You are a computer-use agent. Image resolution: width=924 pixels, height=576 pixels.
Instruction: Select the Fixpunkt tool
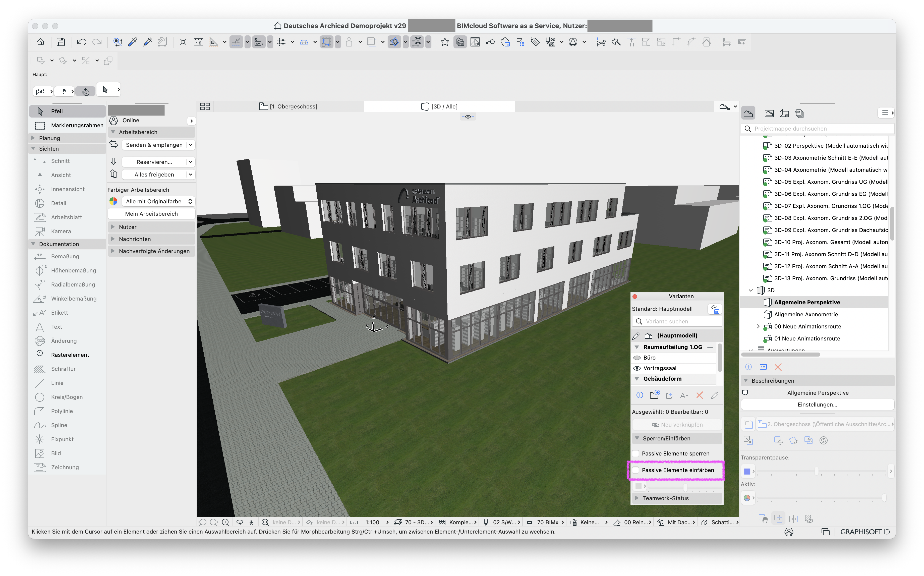click(x=68, y=439)
